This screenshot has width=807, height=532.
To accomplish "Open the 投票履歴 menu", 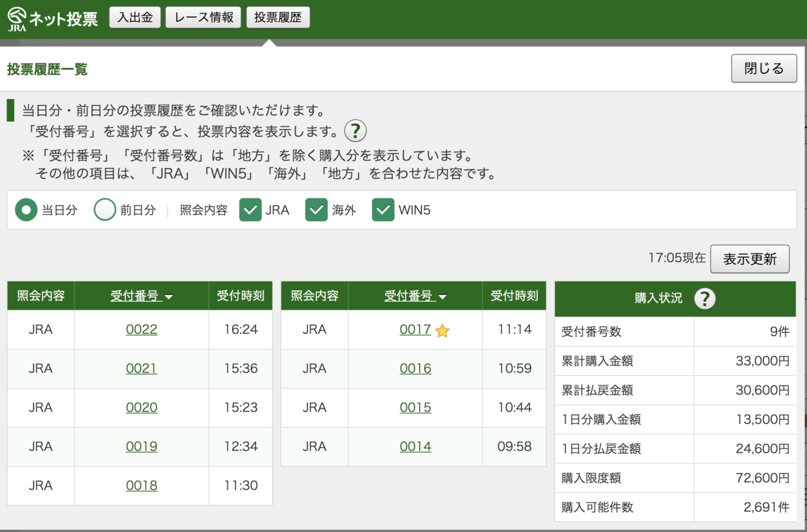I will 278,17.
